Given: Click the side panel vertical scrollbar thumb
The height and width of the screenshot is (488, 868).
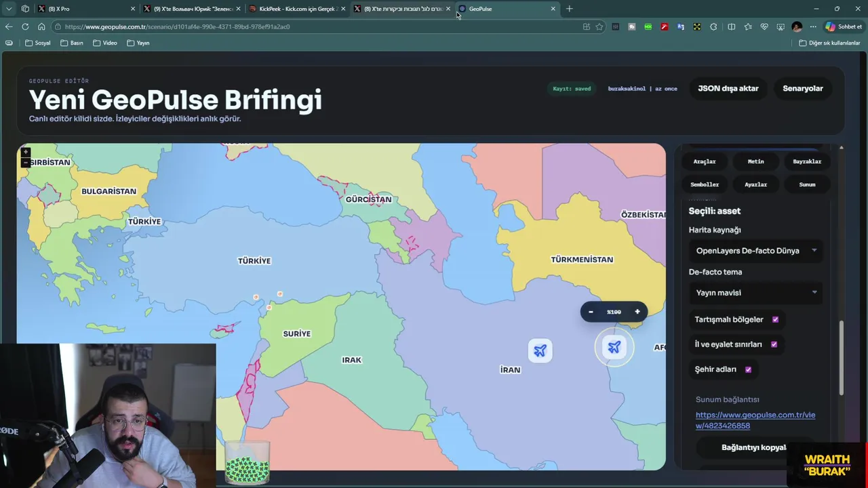Looking at the screenshot, I should pos(842,358).
